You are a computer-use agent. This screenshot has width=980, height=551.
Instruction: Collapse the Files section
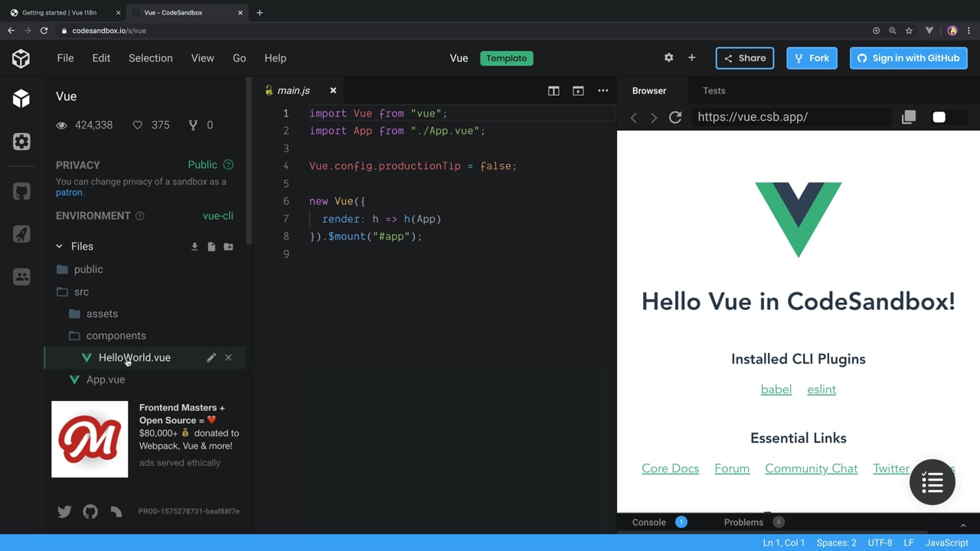click(59, 246)
